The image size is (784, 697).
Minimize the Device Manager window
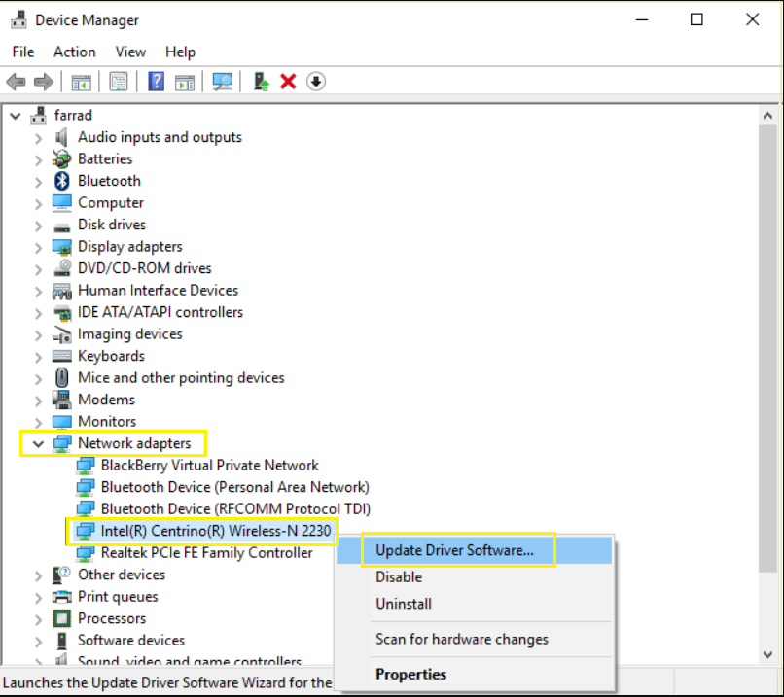pos(642,19)
